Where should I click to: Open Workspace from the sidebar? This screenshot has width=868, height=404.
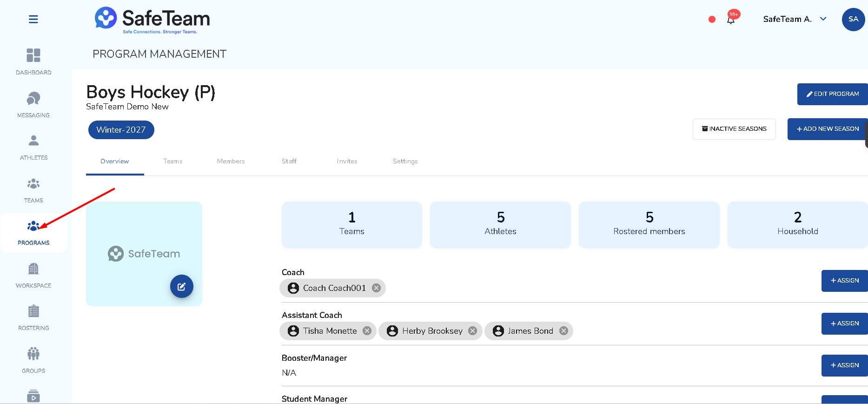[33, 275]
